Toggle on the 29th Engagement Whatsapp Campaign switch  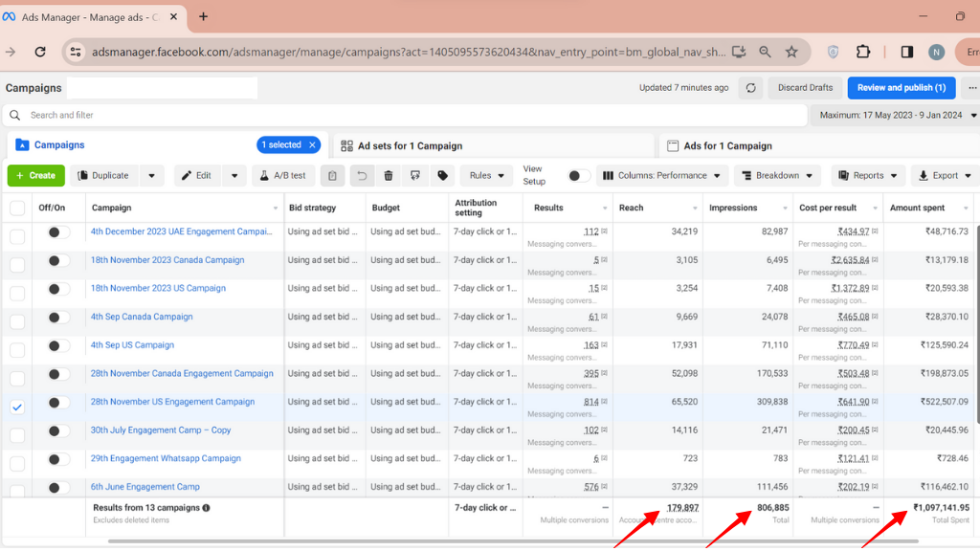[58, 459]
